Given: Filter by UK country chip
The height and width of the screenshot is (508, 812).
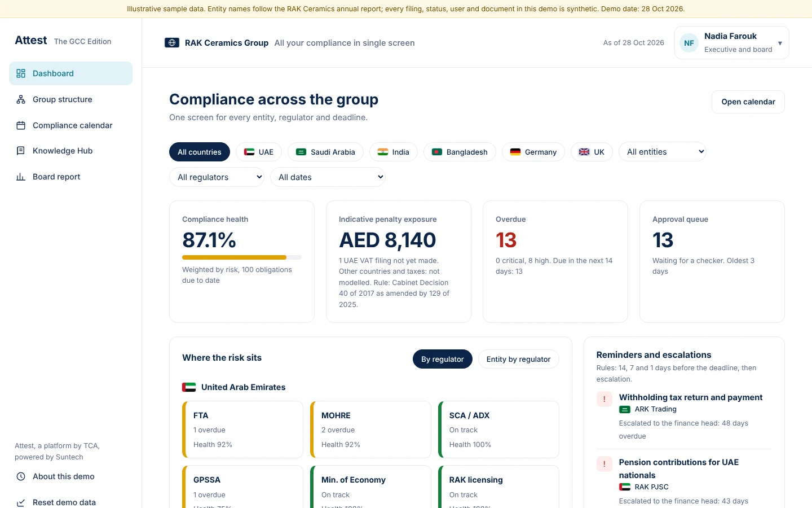Looking at the screenshot, I should [592, 152].
